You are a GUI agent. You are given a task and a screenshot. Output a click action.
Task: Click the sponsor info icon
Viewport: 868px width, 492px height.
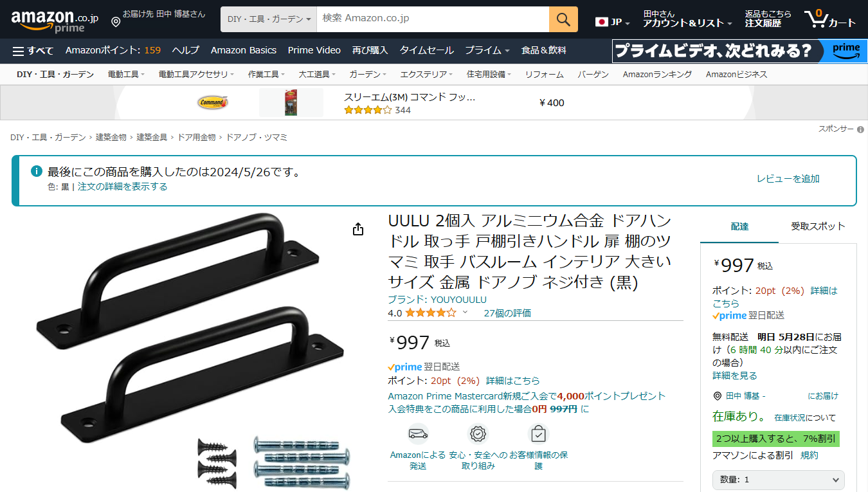click(x=860, y=129)
